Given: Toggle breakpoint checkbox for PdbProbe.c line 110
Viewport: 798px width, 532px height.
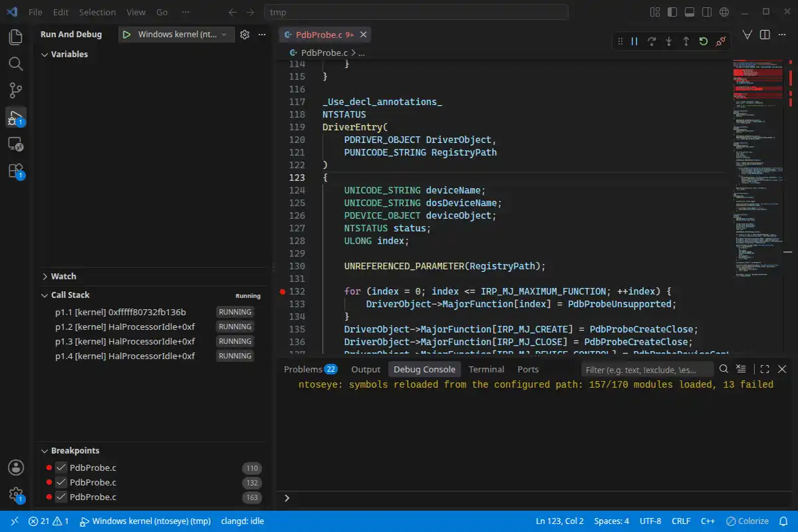Looking at the screenshot, I should (x=61, y=467).
